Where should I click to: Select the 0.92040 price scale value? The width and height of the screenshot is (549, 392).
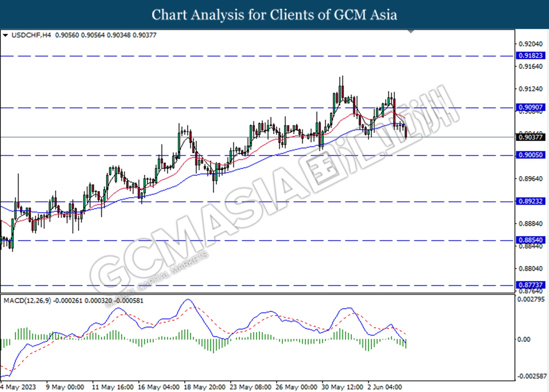tap(530, 44)
